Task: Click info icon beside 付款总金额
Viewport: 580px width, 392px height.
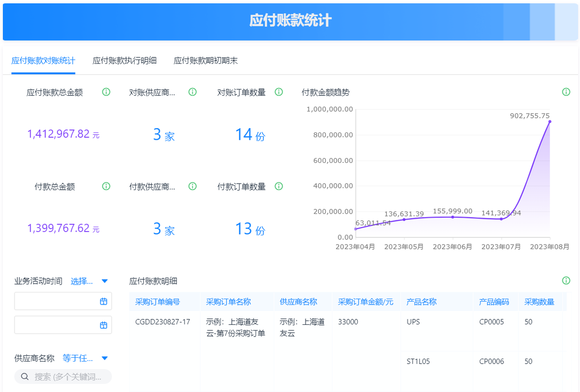Action: click(106, 186)
